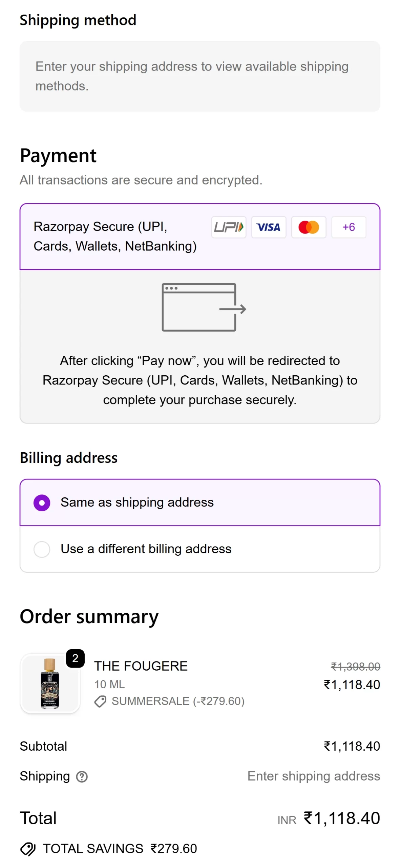400x868 pixels.
Task: Click the UPI payment logo
Action: point(229,227)
